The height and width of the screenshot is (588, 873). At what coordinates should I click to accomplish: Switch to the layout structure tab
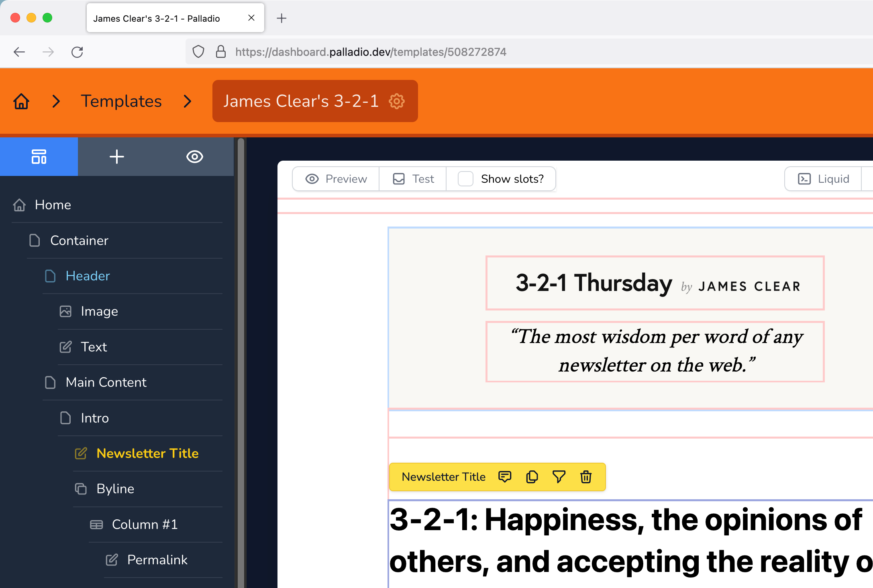(x=39, y=157)
